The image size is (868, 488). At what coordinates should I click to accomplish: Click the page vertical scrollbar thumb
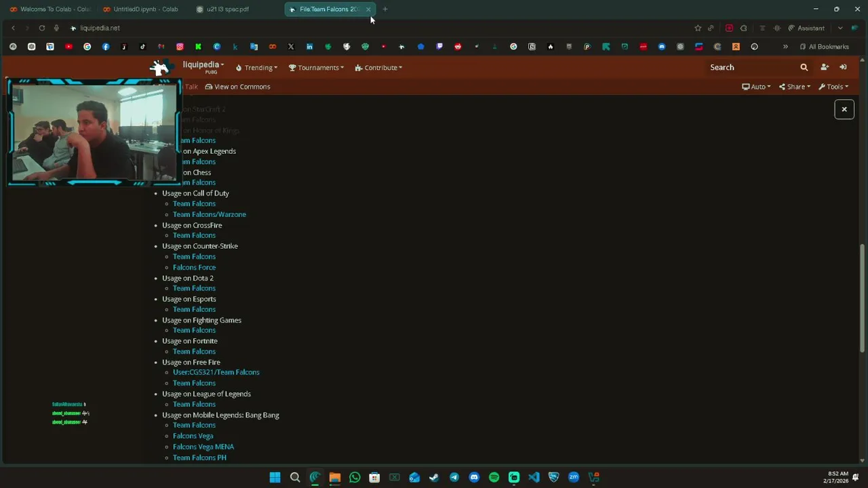(x=863, y=299)
